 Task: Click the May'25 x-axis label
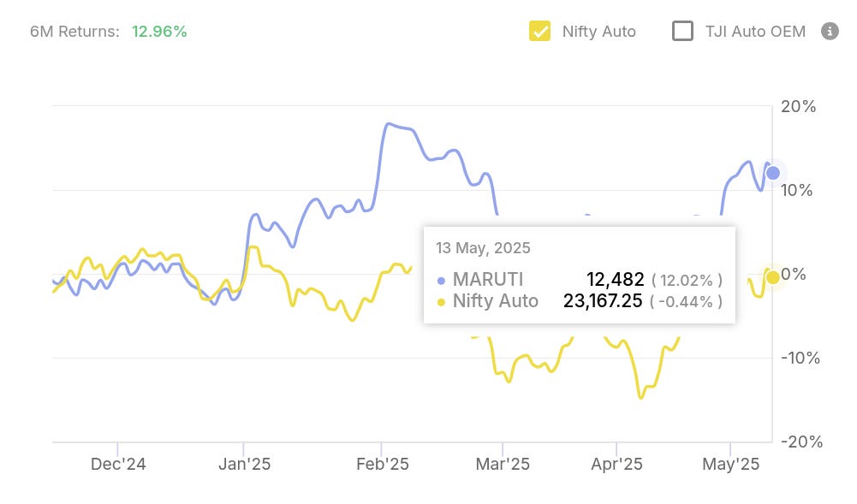pos(730,465)
